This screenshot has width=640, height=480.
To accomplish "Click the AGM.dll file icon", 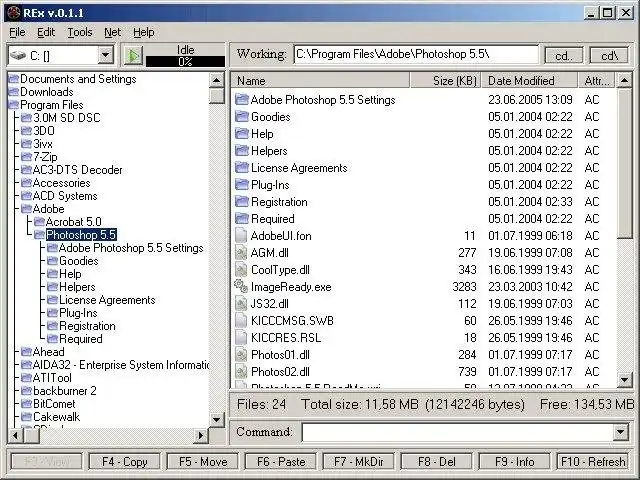I will (241, 253).
